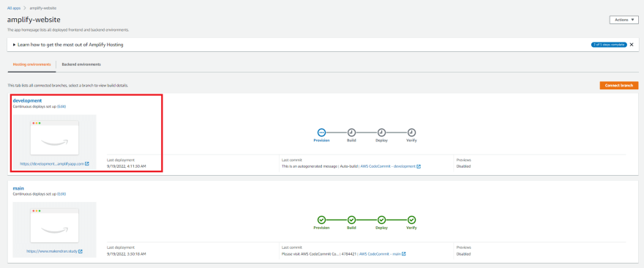Screen dimensions: 644x268
Task: Click external icon after CodeCommit main link
Action: (x=404, y=253)
